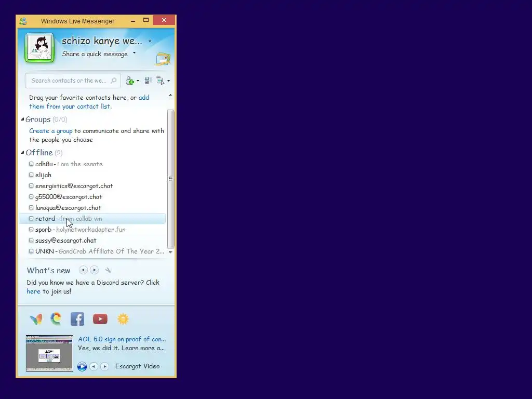The image size is (532, 399).
Task: Show next What's new item
Action: (95, 270)
